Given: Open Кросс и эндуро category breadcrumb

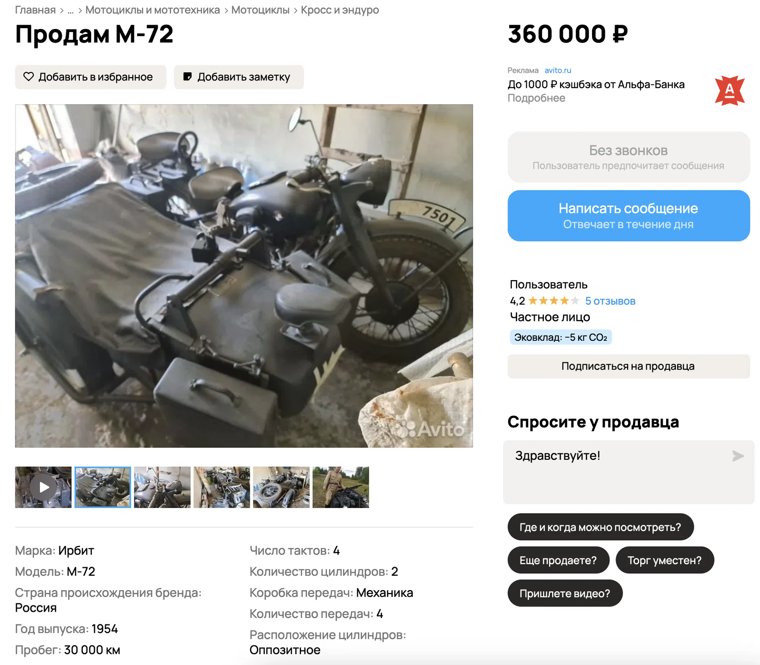Looking at the screenshot, I should click(340, 10).
